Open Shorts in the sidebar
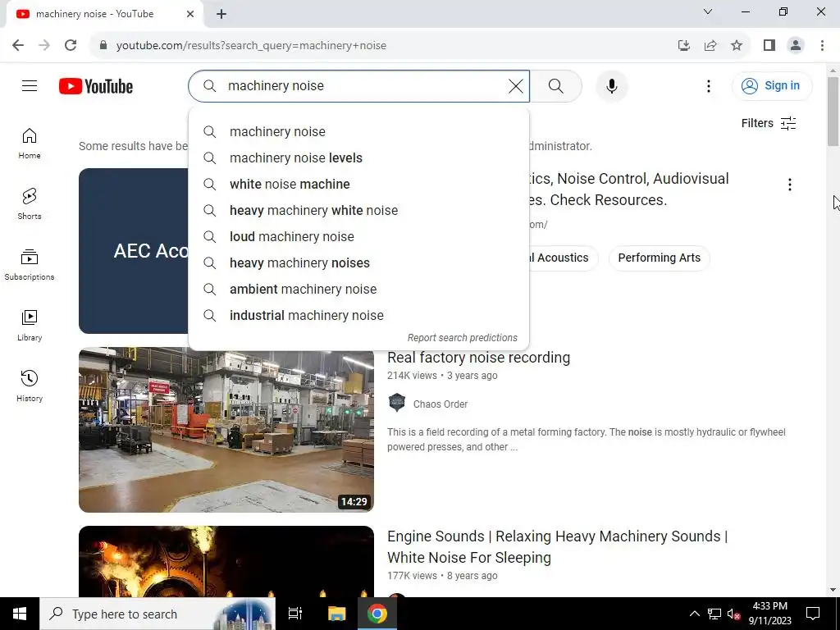This screenshot has width=840, height=630. tap(30, 204)
